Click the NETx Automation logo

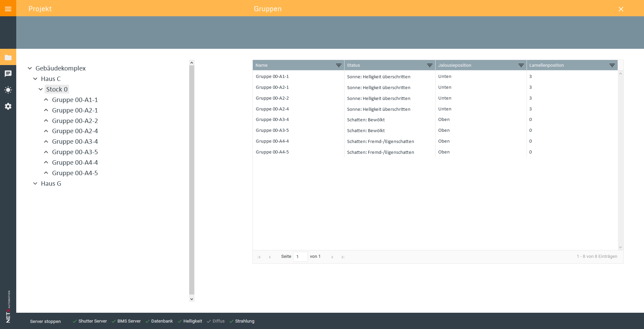point(8,306)
